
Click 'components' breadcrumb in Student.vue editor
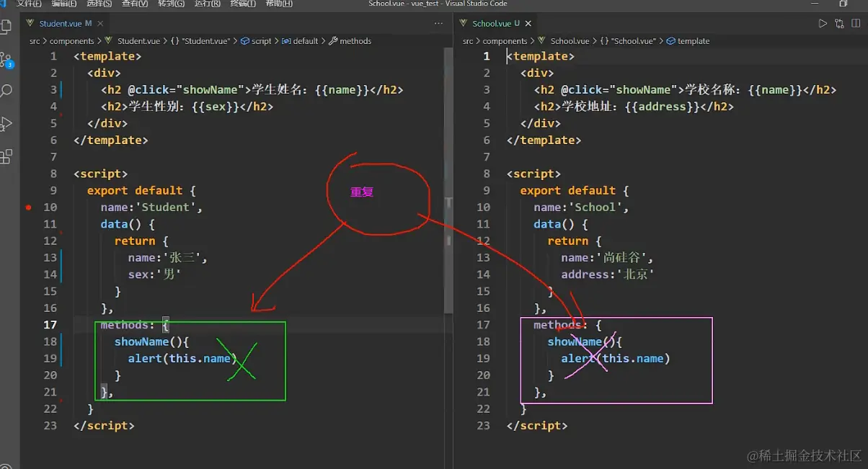point(72,41)
